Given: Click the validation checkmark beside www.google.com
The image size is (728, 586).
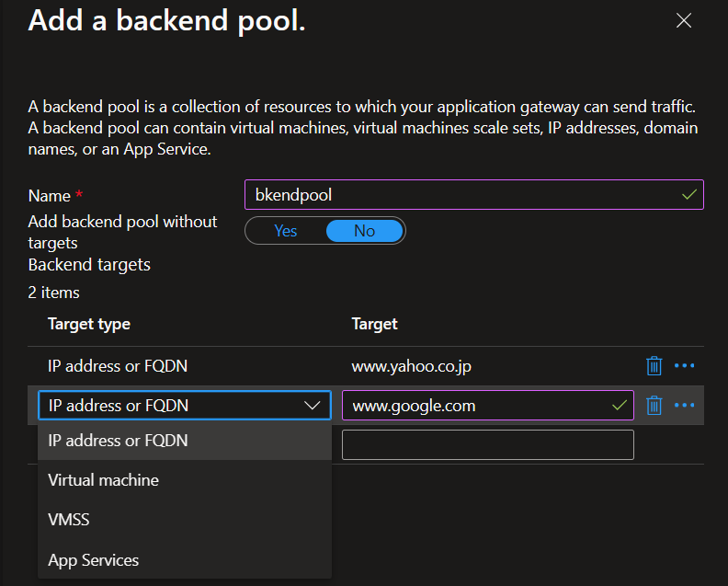Looking at the screenshot, I should point(619,405).
